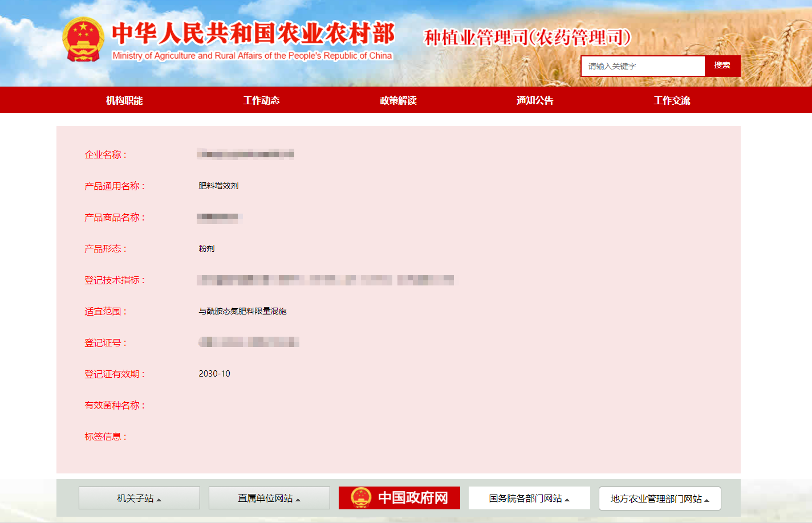Open the 通知公告 menu
This screenshot has height=523, width=812.
click(x=535, y=100)
